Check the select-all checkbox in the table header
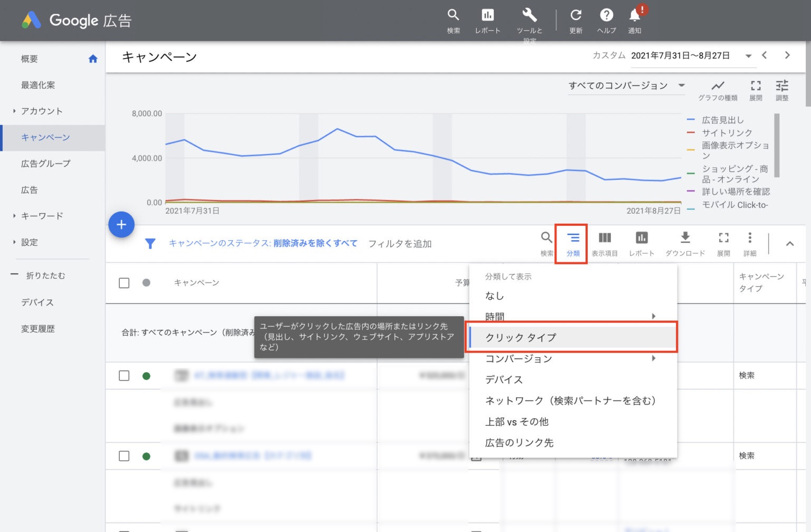The height and width of the screenshot is (532, 811). pos(124,283)
